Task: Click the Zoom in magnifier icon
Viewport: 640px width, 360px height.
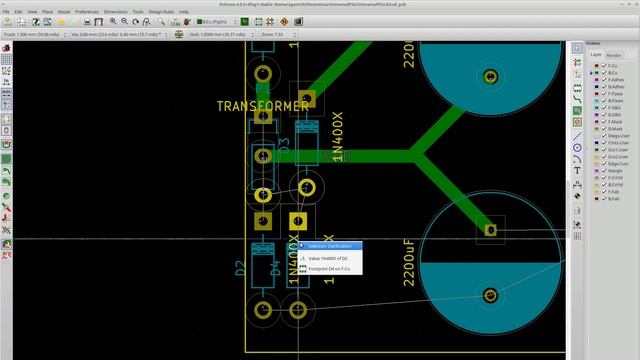Action: [113, 22]
